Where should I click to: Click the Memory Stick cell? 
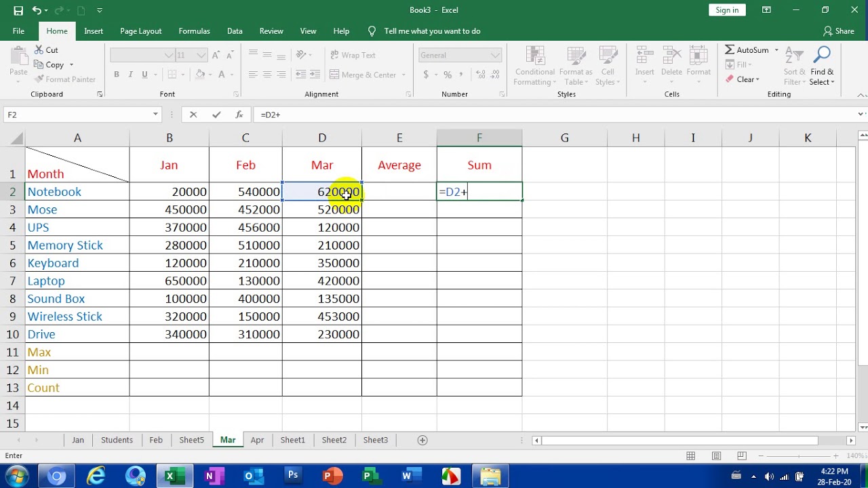pos(77,245)
